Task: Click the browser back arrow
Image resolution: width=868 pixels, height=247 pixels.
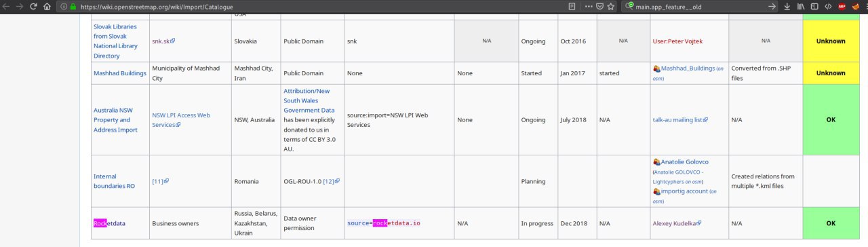Action: (7, 6)
